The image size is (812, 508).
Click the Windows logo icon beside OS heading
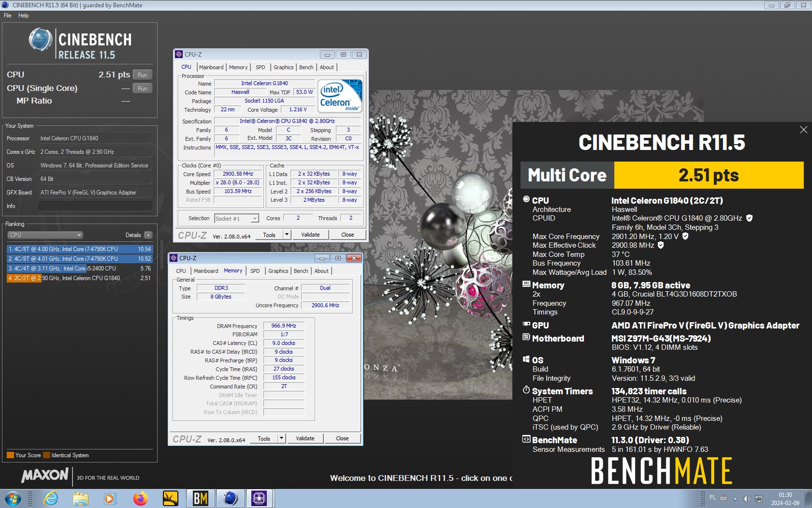(x=526, y=359)
